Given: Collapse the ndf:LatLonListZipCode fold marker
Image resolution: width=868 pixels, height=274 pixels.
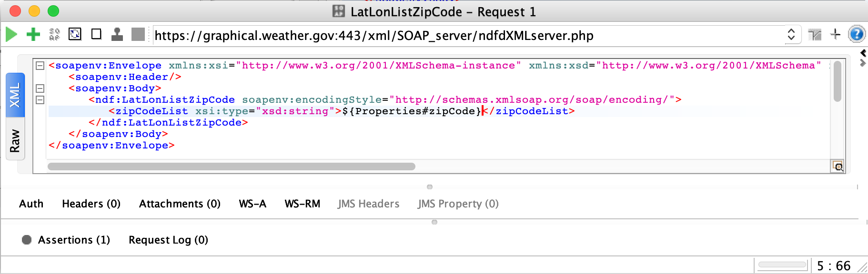Looking at the screenshot, I should (40, 100).
